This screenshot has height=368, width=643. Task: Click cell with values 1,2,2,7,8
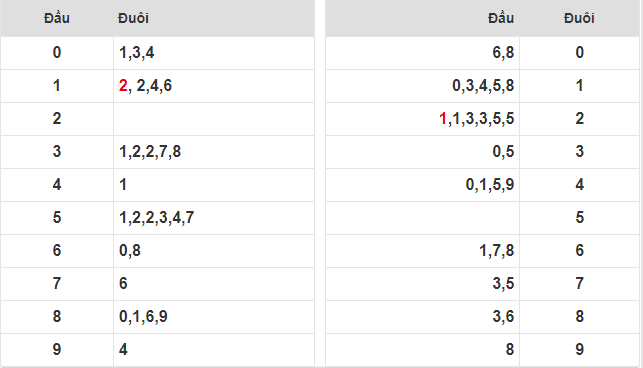pos(214,152)
